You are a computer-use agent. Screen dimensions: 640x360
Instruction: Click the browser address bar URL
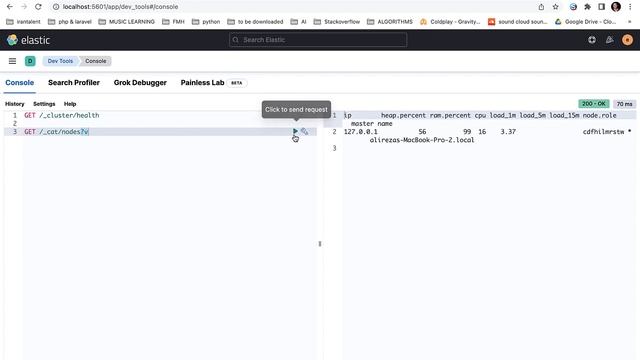coord(120,7)
